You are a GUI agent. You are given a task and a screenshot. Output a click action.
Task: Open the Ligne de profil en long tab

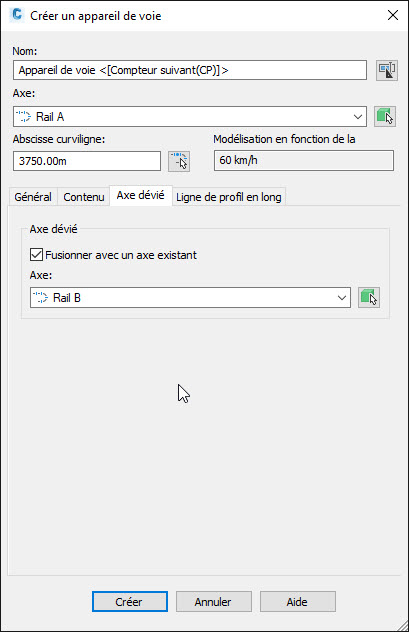(x=228, y=197)
